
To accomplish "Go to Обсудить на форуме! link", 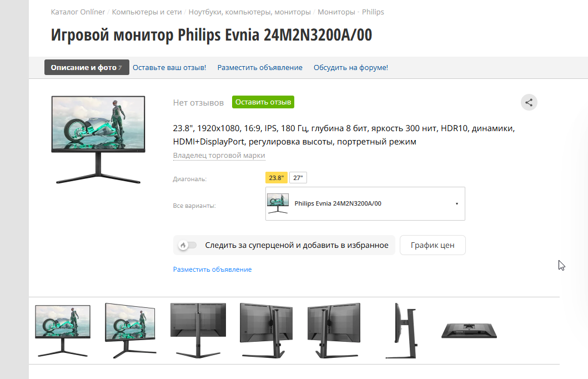I will point(350,68).
